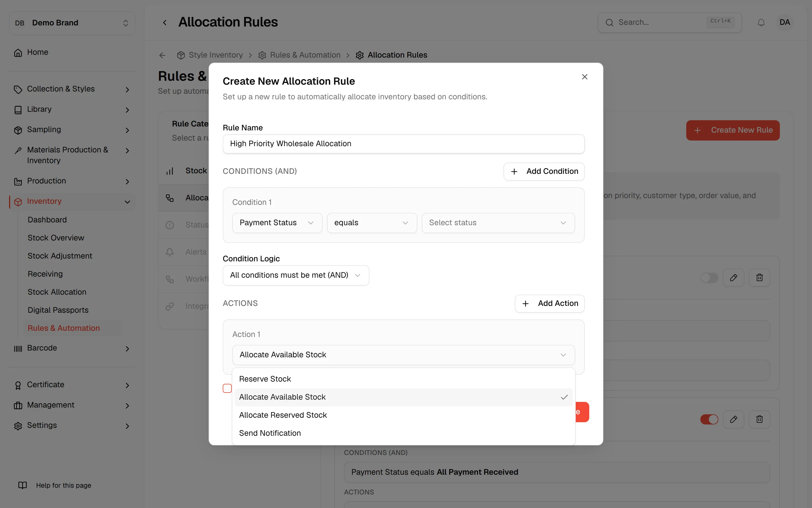Screen dimensions: 812x508
Task: Open Receiving under Inventory
Action: [x=45, y=274]
